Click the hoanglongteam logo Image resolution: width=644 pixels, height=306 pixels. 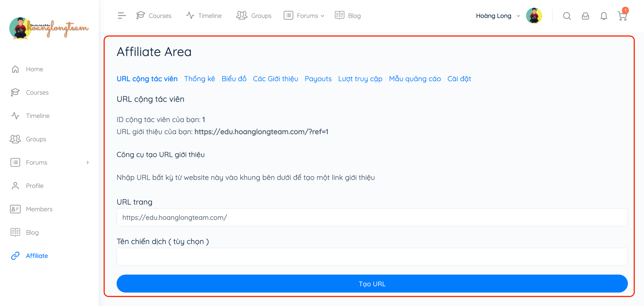[49, 28]
